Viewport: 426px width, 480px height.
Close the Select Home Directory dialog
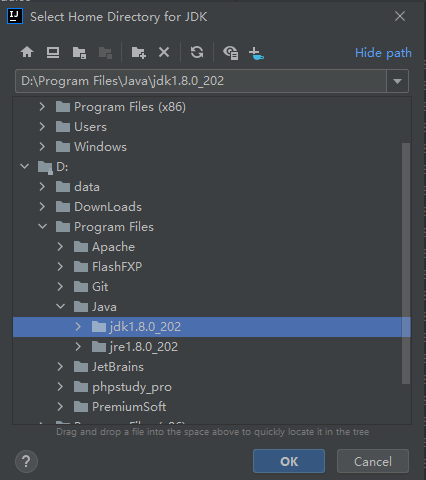pos(400,16)
